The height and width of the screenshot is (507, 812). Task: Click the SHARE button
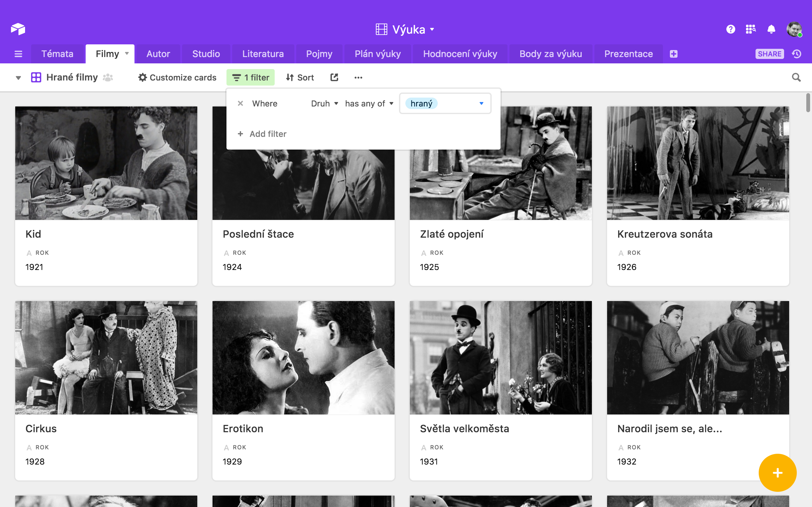pyautogui.click(x=769, y=54)
